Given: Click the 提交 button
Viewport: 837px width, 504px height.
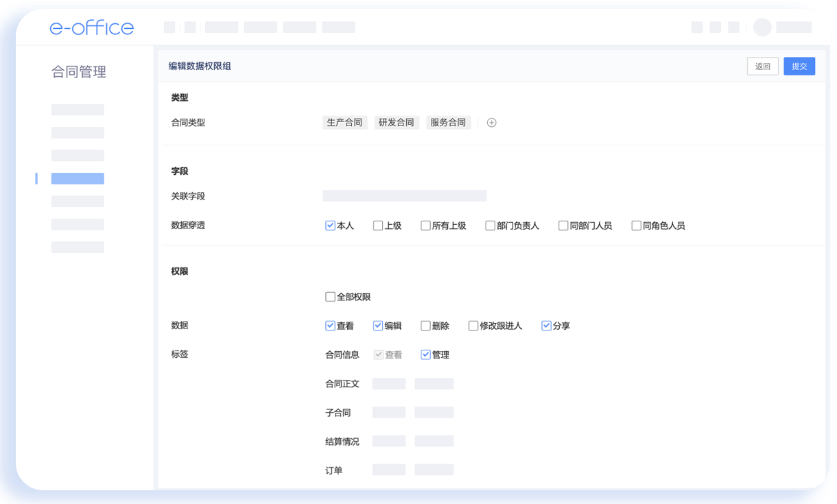Looking at the screenshot, I should (799, 67).
